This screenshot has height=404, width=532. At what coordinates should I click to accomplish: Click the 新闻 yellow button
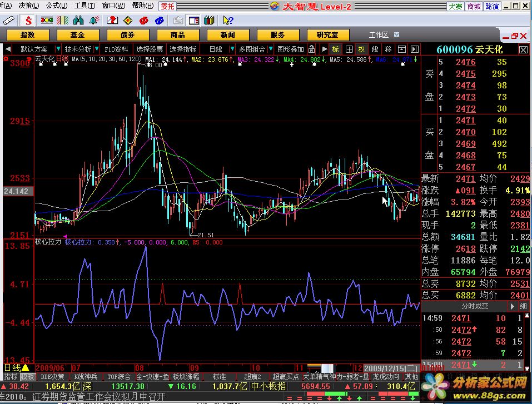pos(228,35)
